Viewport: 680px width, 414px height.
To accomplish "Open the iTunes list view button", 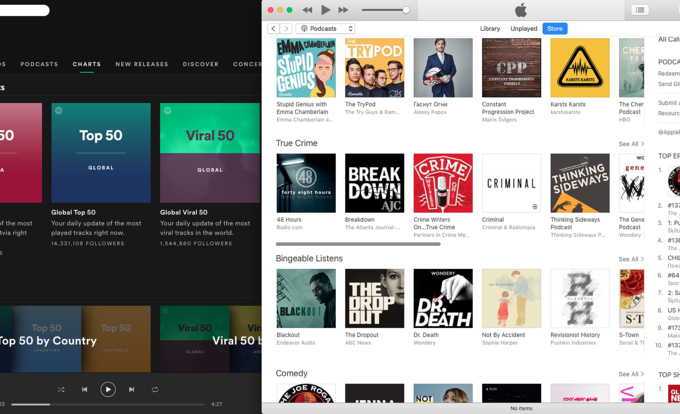I will pos(640,10).
